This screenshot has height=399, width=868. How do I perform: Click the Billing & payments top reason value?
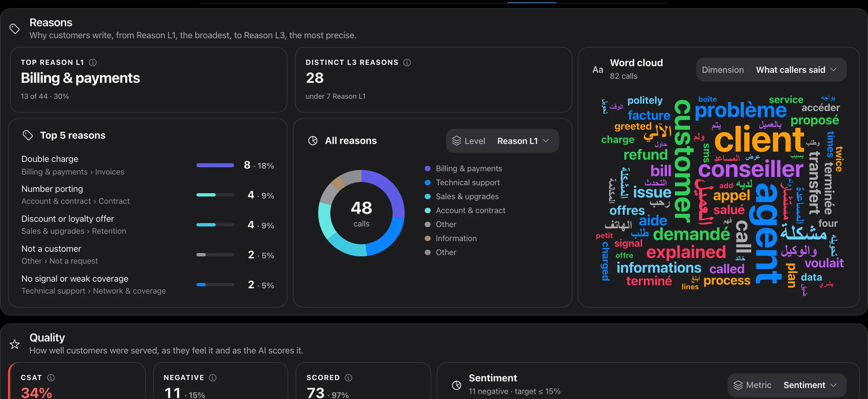click(80, 78)
